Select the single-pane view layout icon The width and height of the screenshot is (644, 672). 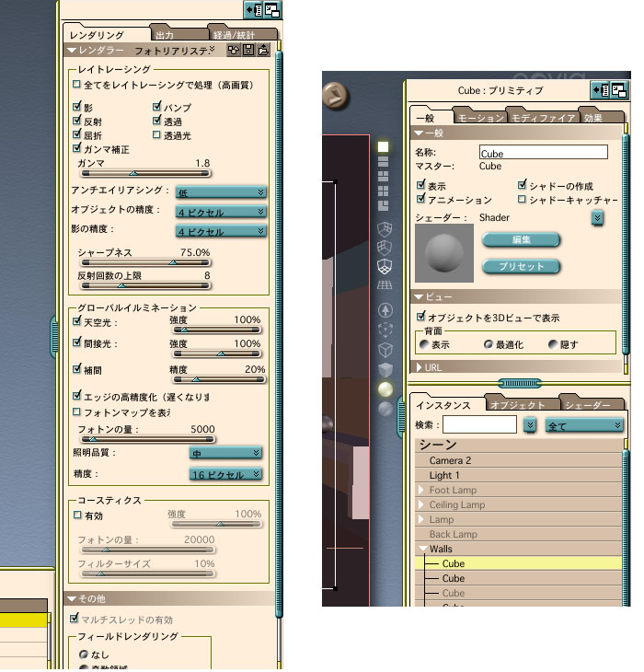(x=385, y=145)
